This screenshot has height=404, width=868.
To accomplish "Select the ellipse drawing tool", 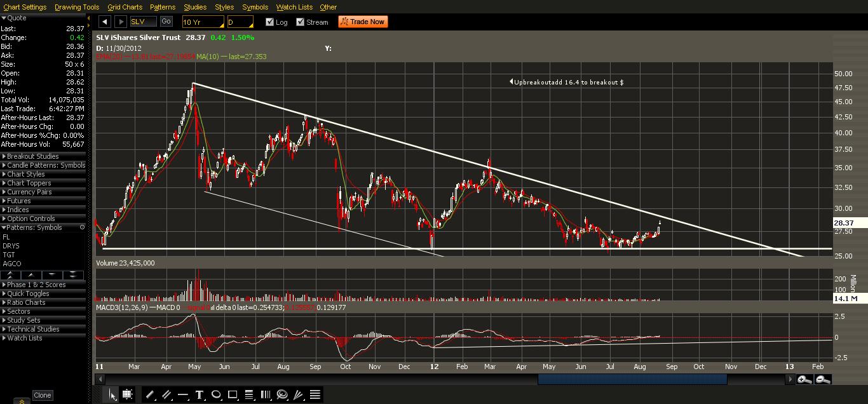I will click(216, 394).
